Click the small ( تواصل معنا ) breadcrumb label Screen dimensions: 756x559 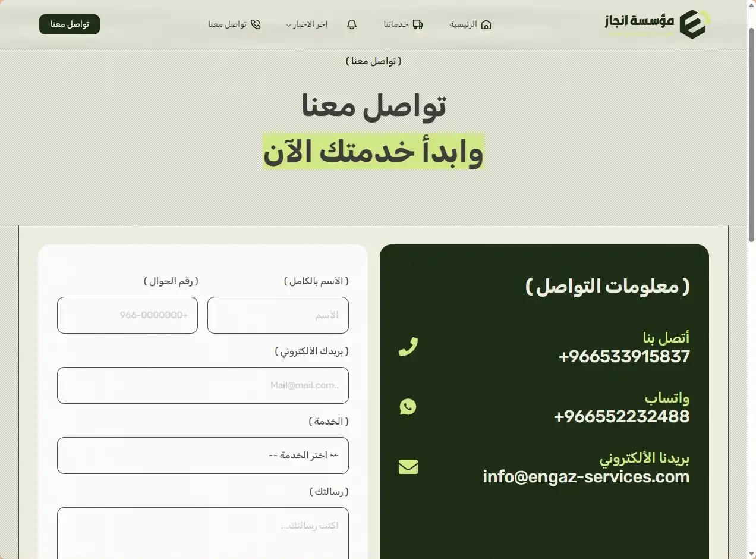coord(374,61)
